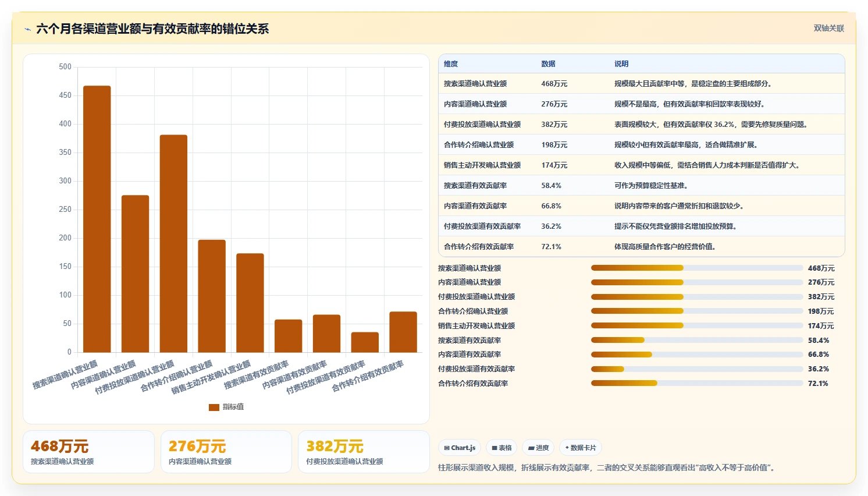Click the tallest chart bar for 搜索渠道确认营业额
The height and width of the screenshot is (496, 868).
tap(97, 219)
